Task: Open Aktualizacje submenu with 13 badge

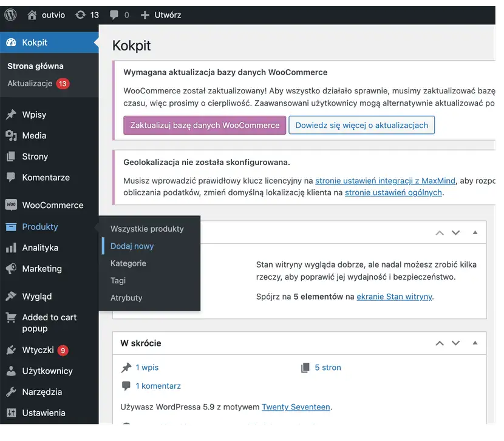Action: 38,84
